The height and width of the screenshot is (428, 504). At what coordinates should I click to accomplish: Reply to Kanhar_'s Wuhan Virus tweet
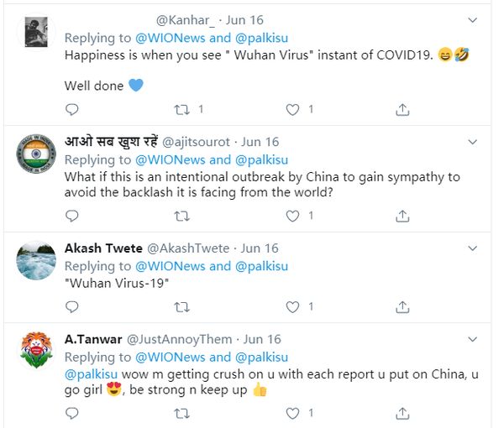(72, 109)
